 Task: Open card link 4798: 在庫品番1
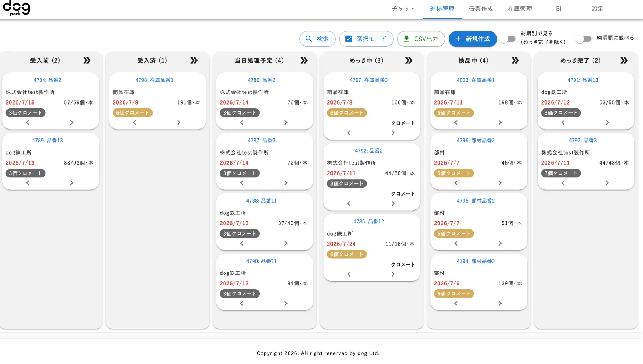(x=154, y=80)
